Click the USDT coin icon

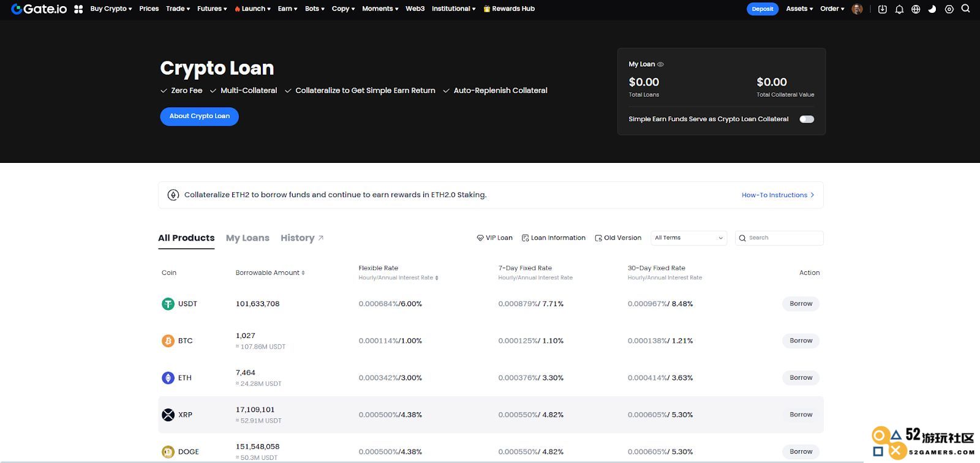point(168,304)
